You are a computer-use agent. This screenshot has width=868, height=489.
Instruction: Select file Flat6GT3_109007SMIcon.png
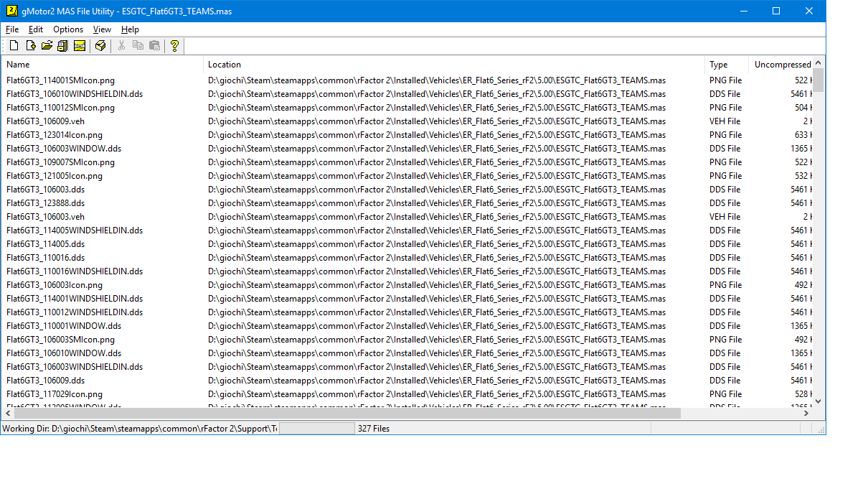coord(60,162)
